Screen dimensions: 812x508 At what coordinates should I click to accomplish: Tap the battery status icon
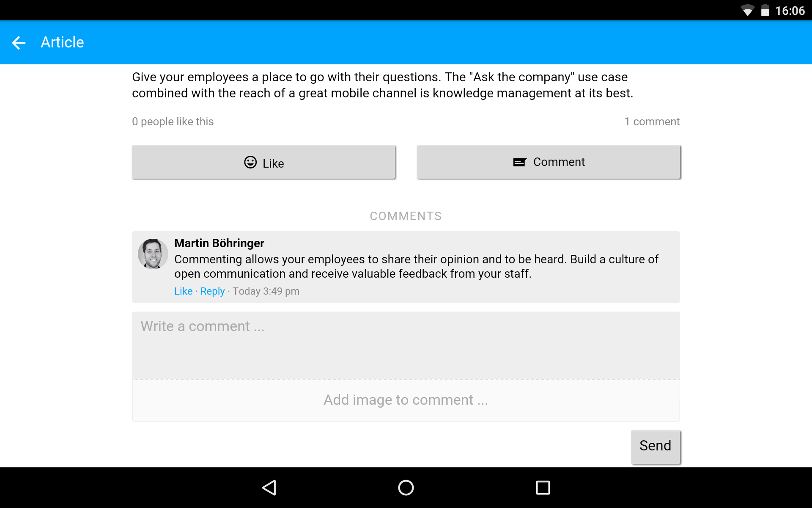(x=765, y=11)
